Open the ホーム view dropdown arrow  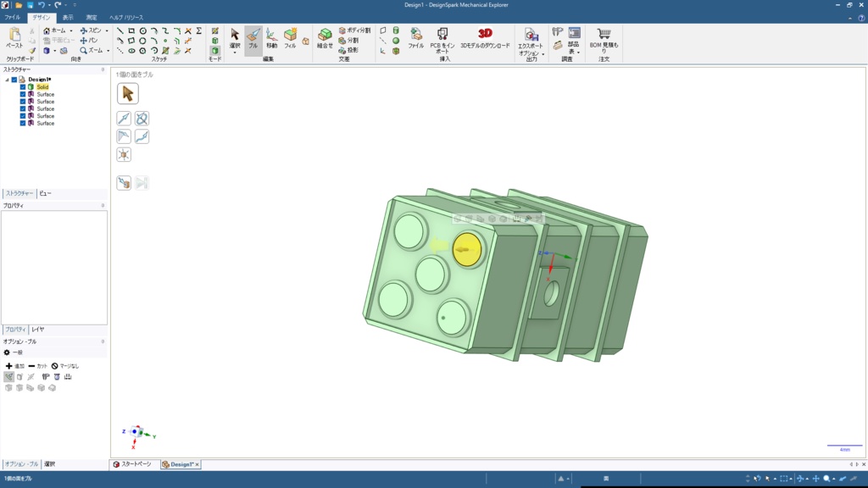(71, 31)
